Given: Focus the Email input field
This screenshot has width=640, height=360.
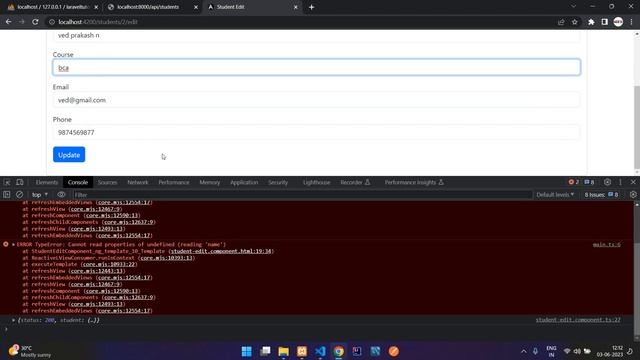Looking at the screenshot, I should (x=316, y=100).
